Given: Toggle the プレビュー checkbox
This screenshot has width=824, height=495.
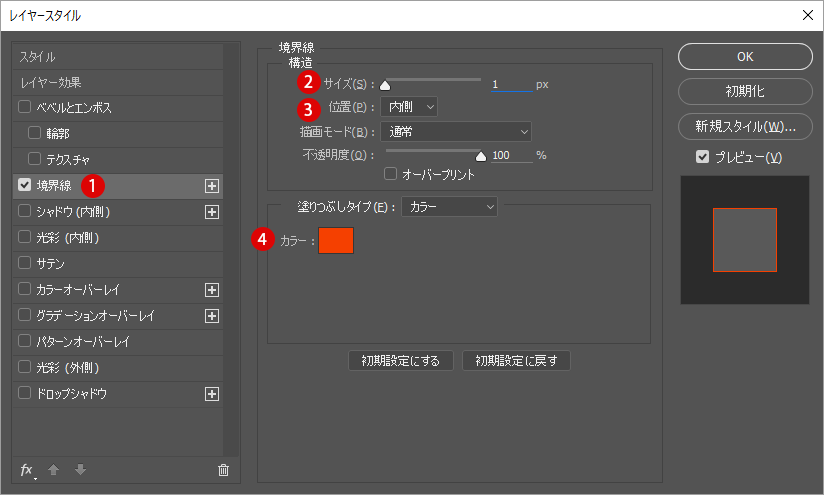Looking at the screenshot, I should pyautogui.click(x=702, y=157).
